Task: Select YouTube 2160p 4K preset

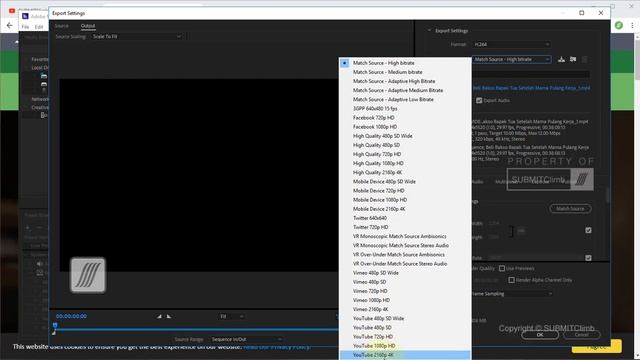Action: (x=405, y=355)
